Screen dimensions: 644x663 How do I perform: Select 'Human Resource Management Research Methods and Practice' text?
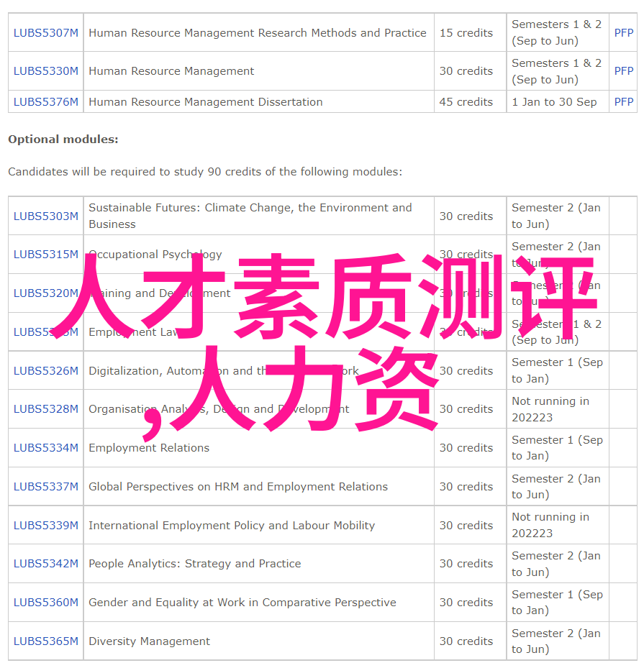[258, 33]
